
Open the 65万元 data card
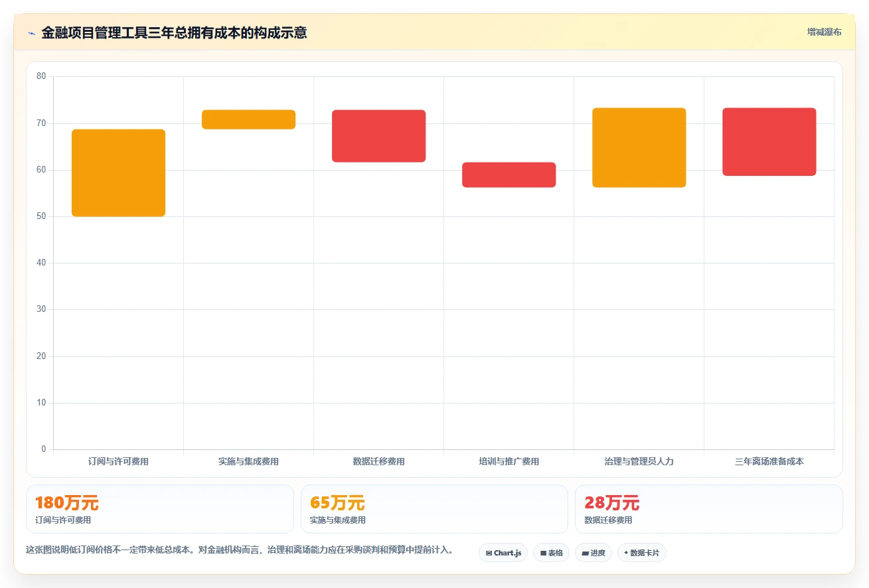(x=434, y=509)
